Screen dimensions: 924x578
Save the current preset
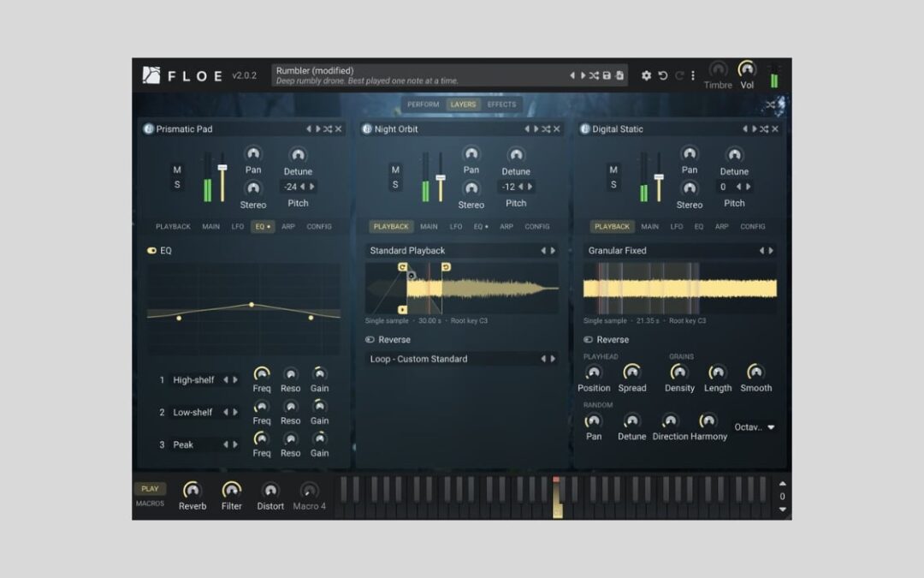[x=607, y=75]
